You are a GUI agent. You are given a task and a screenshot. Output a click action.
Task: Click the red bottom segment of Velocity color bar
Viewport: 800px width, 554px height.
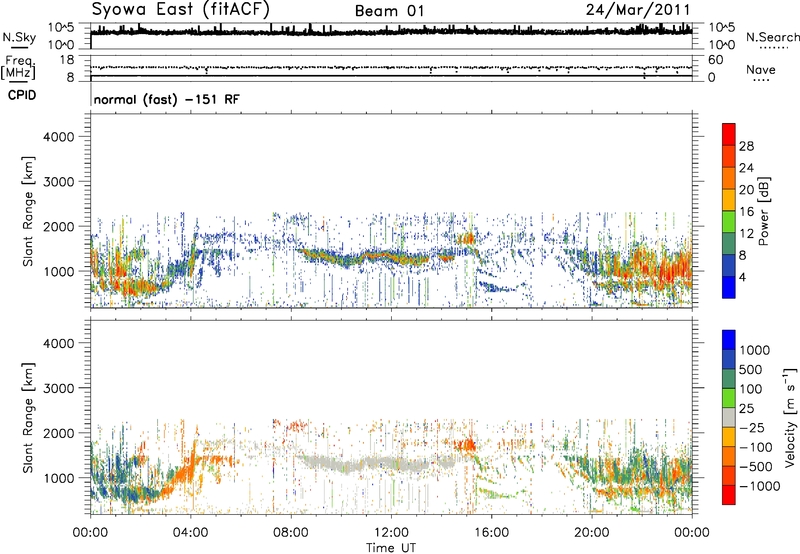click(729, 495)
